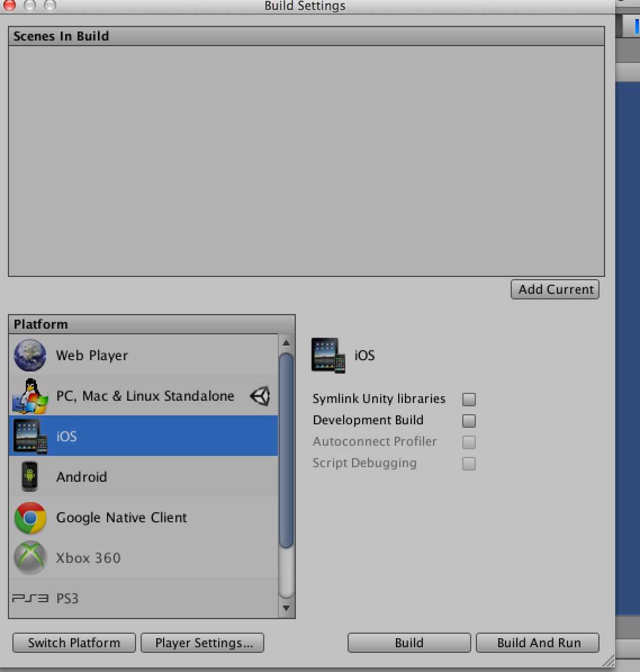The height and width of the screenshot is (672, 640).
Task: Click the Add Current button
Action: [555, 289]
